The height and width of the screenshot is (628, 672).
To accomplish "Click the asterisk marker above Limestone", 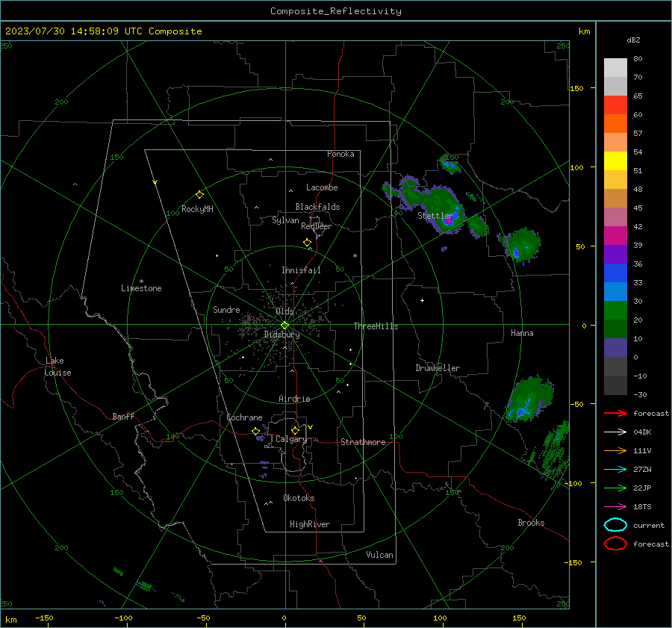I will pos(141,282).
